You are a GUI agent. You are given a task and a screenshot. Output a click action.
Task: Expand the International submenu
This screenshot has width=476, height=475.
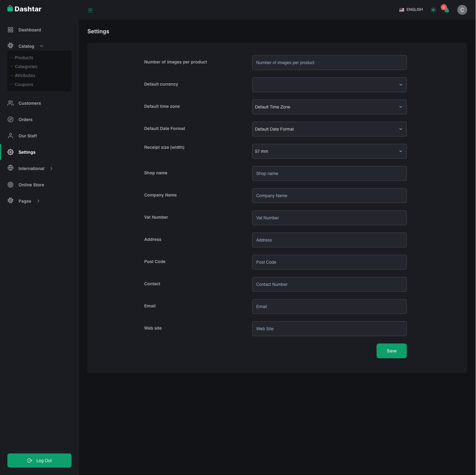tap(31, 168)
